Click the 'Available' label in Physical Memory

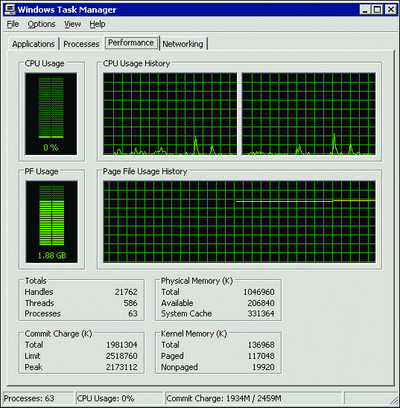pyautogui.click(x=177, y=303)
